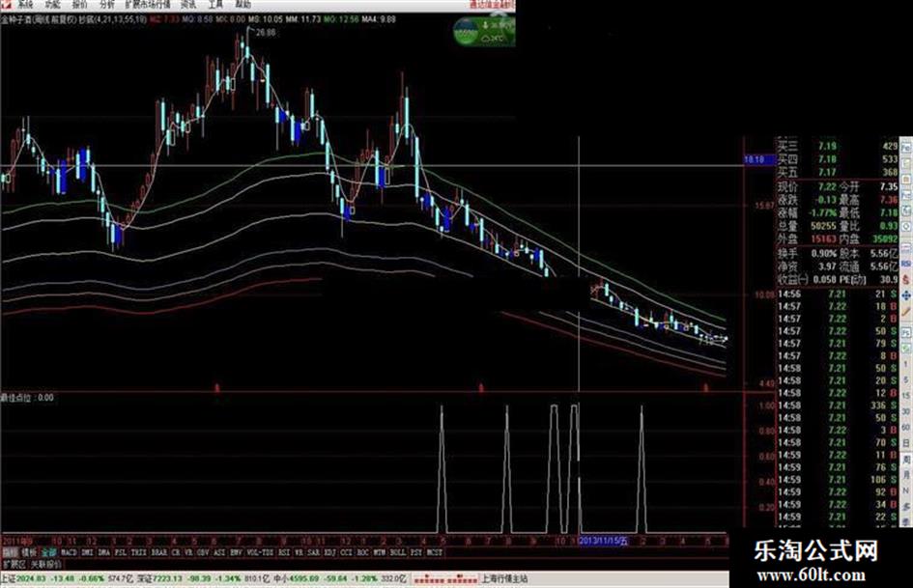Select the ROC indicator tab

[362, 552]
